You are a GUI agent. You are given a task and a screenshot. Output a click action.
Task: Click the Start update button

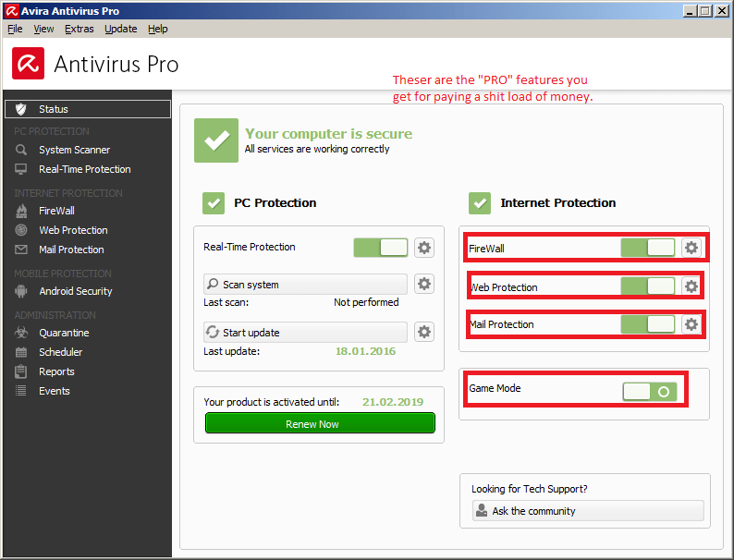pyautogui.click(x=305, y=332)
